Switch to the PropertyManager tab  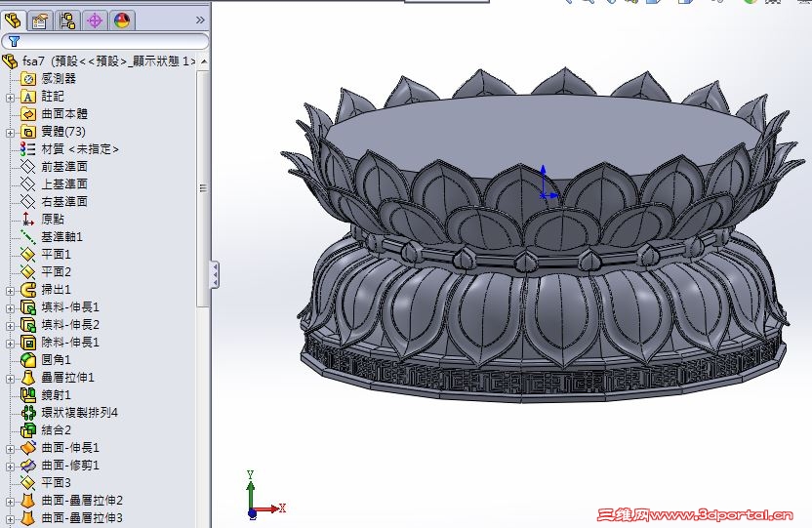coord(40,20)
